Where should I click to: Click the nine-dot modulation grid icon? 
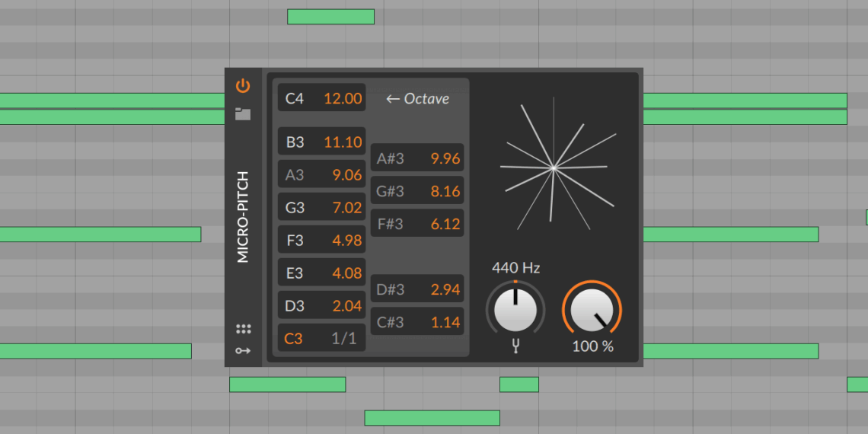pyautogui.click(x=243, y=329)
